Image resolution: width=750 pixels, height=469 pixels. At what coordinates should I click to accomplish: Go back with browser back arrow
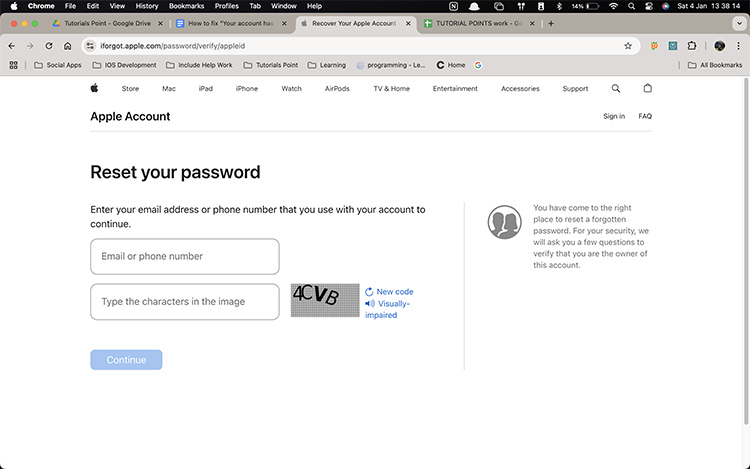pyautogui.click(x=11, y=46)
